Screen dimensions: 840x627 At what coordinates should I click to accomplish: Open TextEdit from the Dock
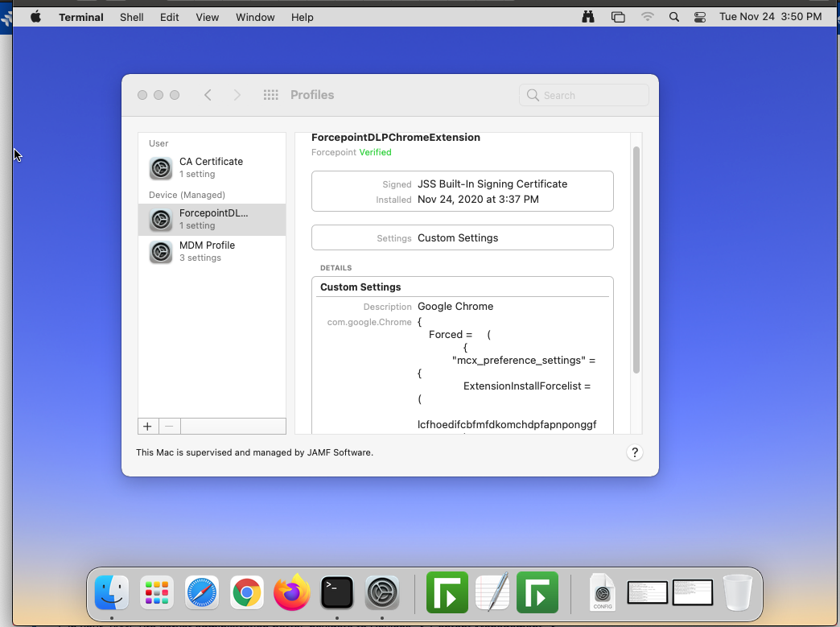tap(492, 592)
